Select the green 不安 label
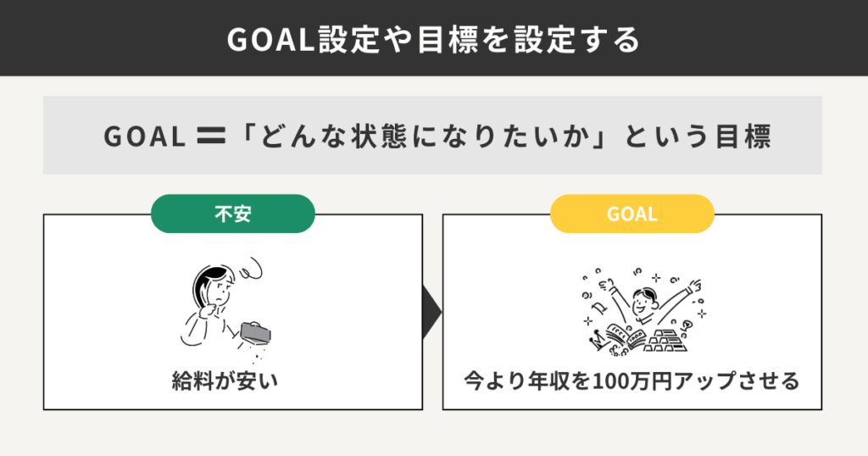The width and height of the screenshot is (868, 456). click(233, 214)
